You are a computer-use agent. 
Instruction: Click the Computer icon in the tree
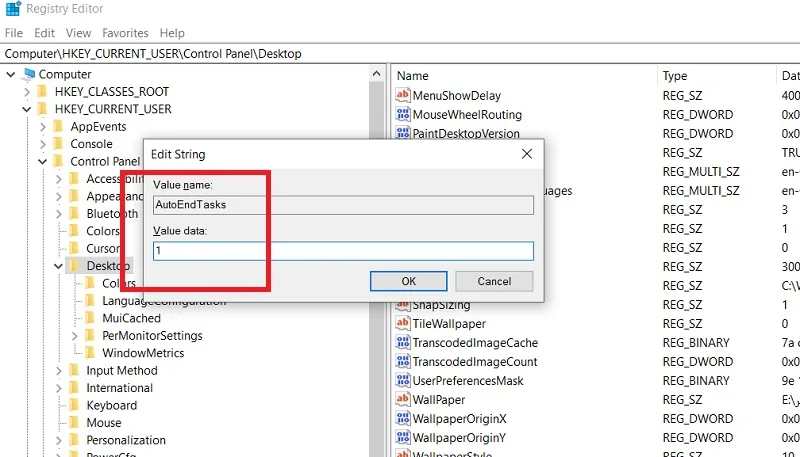click(x=29, y=74)
